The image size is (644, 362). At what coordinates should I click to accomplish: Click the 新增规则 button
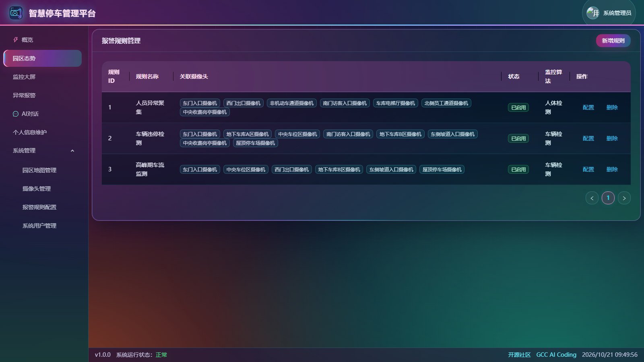pyautogui.click(x=613, y=41)
